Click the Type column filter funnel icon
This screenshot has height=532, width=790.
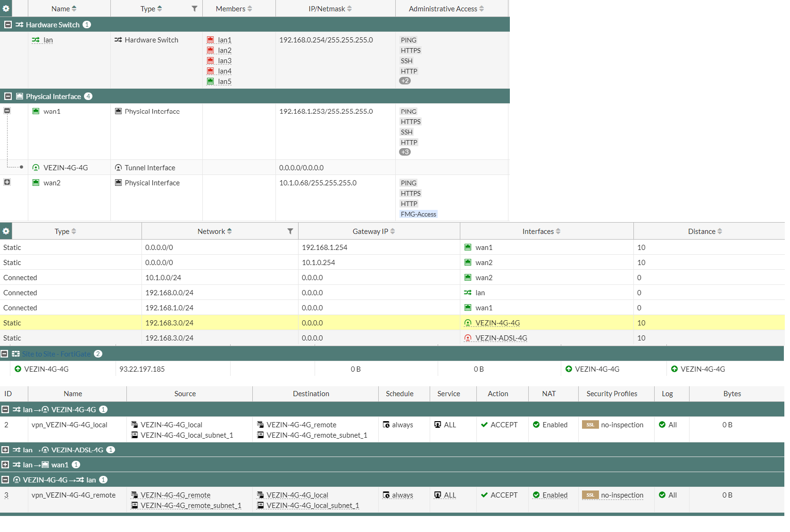(194, 8)
